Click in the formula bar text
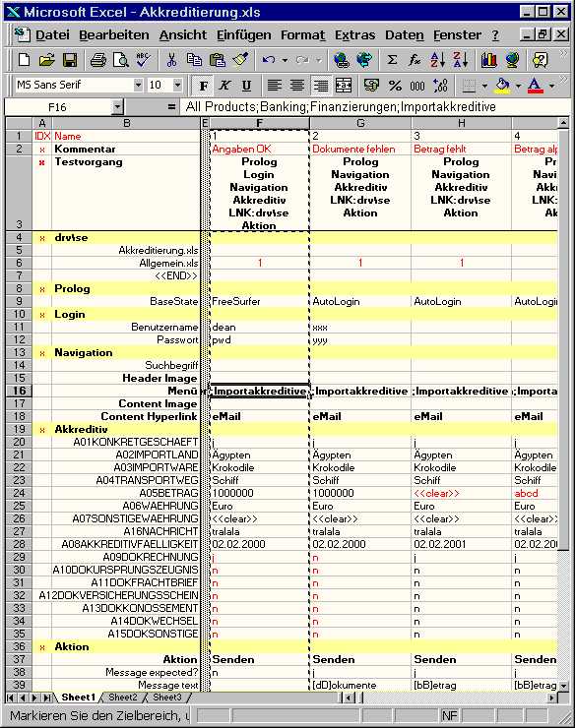The height and width of the screenshot is (728, 575). pos(341,107)
